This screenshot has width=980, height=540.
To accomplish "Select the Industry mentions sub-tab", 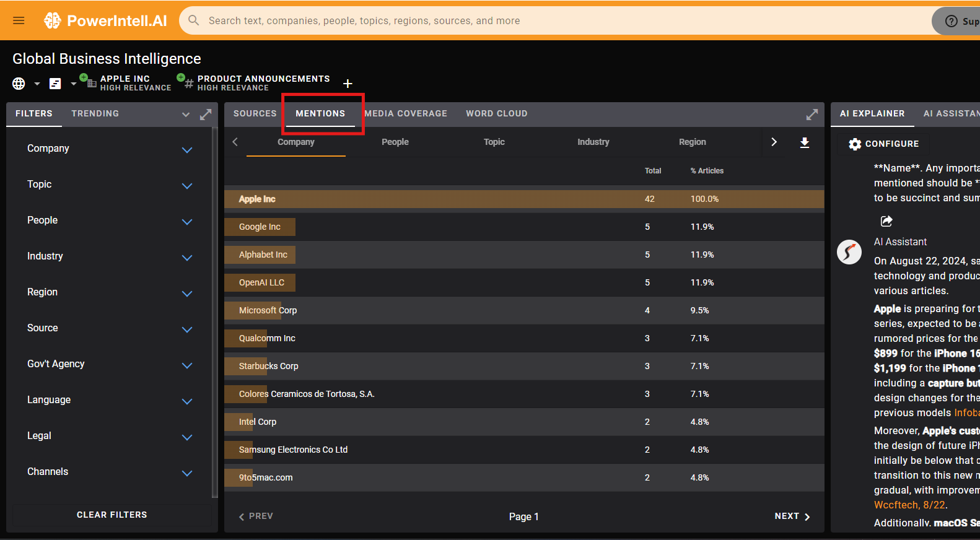I will coord(593,142).
